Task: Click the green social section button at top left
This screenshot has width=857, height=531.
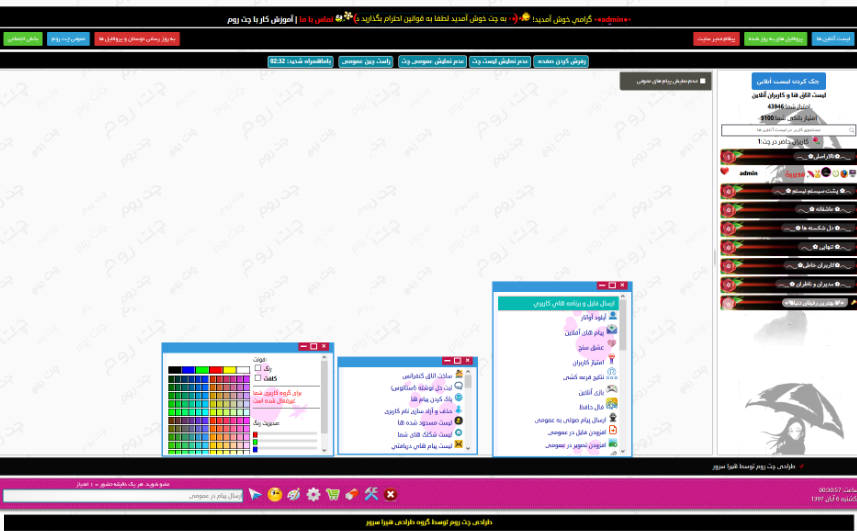Action: click(23, 39)
